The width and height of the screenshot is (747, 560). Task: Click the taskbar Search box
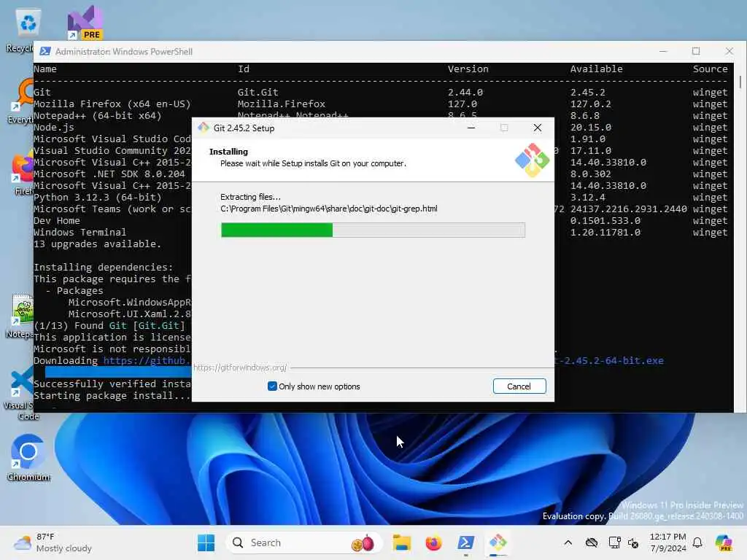(x=303, y=542)
